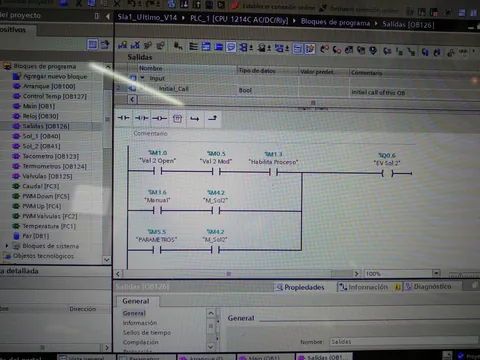Click the Nombre field containing Salidas
This screenshot has height=360, width=480.
(404, 341)
